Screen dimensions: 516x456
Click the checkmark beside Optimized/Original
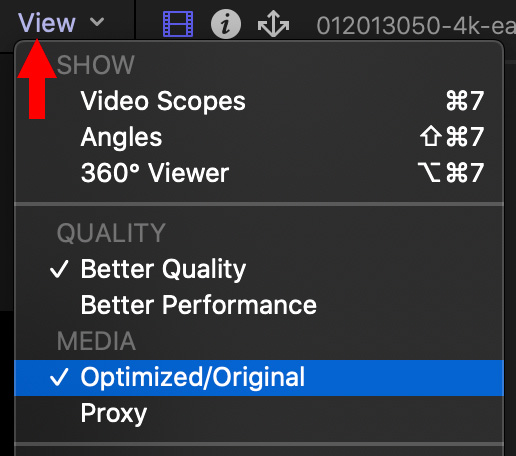tap(59, 377)
